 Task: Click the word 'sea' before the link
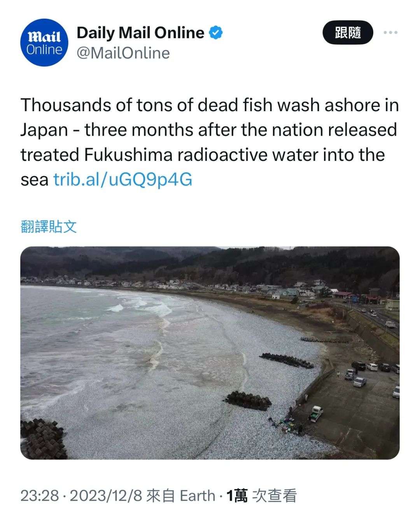(x=34, y=180)
